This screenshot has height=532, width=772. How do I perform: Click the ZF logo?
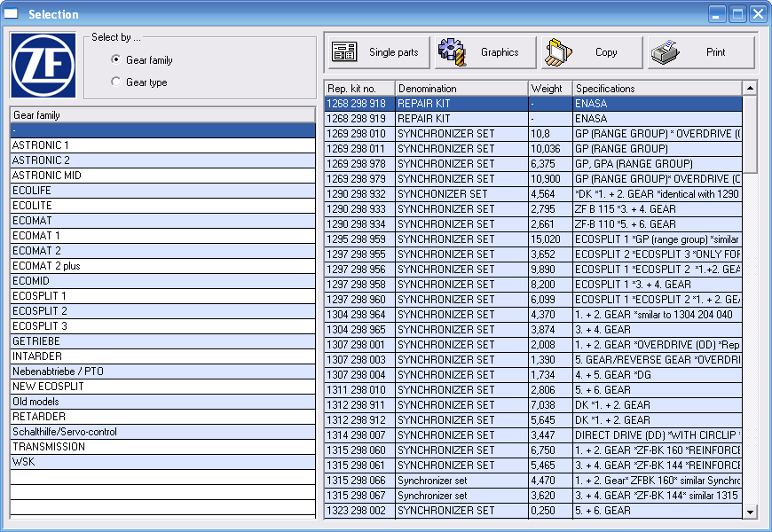point(43,66)
